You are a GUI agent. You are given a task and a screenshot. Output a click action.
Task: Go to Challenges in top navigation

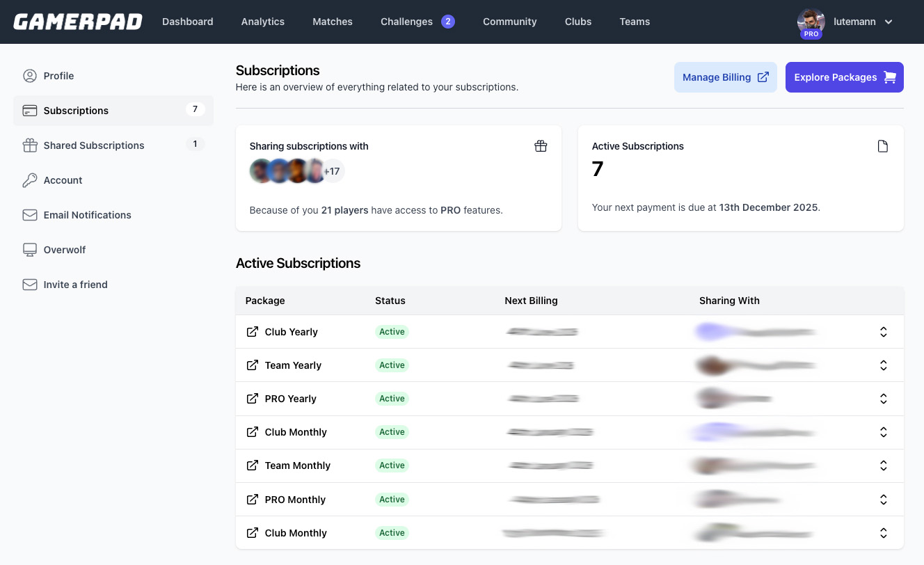click(x=407, y=22)
